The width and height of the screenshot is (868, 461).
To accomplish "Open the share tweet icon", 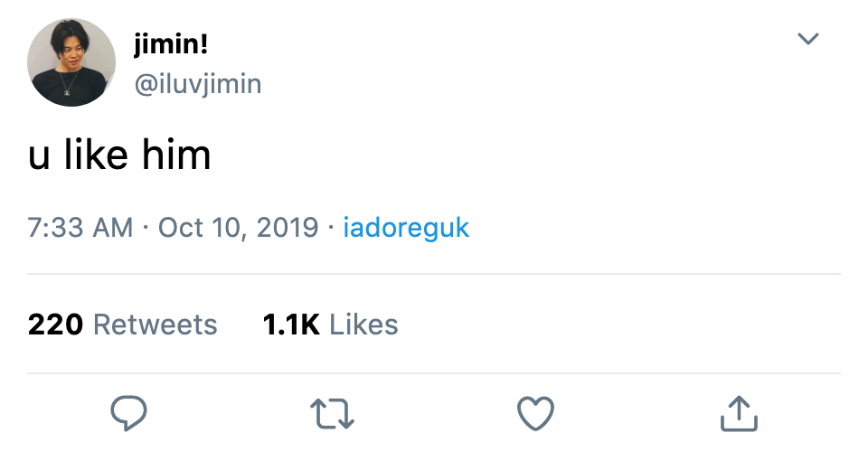I will [739, 413].
